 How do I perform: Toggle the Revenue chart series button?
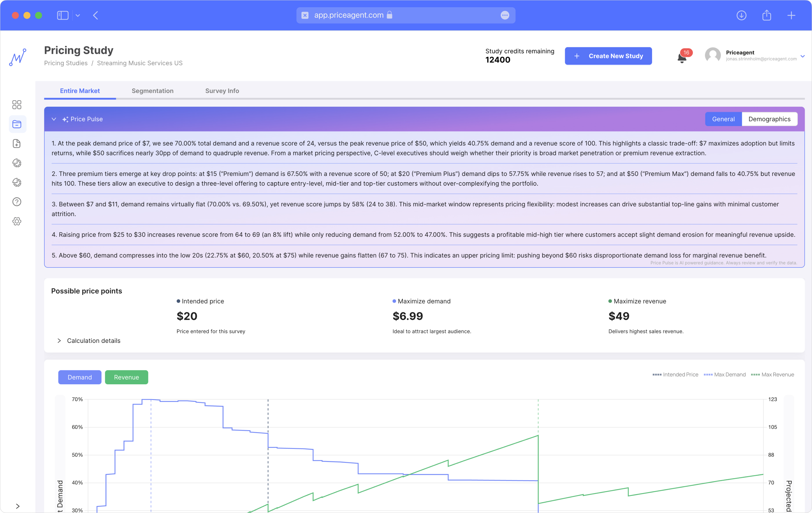pos(126,377)
